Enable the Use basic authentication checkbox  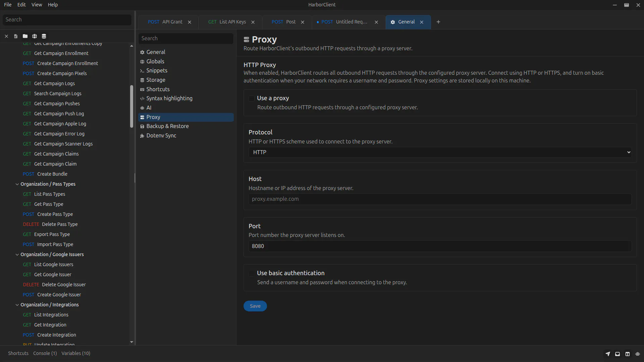point(251,274)
